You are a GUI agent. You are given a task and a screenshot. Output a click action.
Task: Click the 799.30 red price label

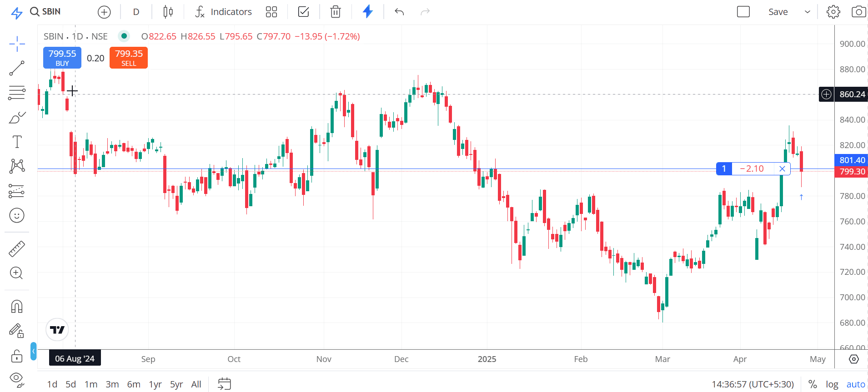852,171
